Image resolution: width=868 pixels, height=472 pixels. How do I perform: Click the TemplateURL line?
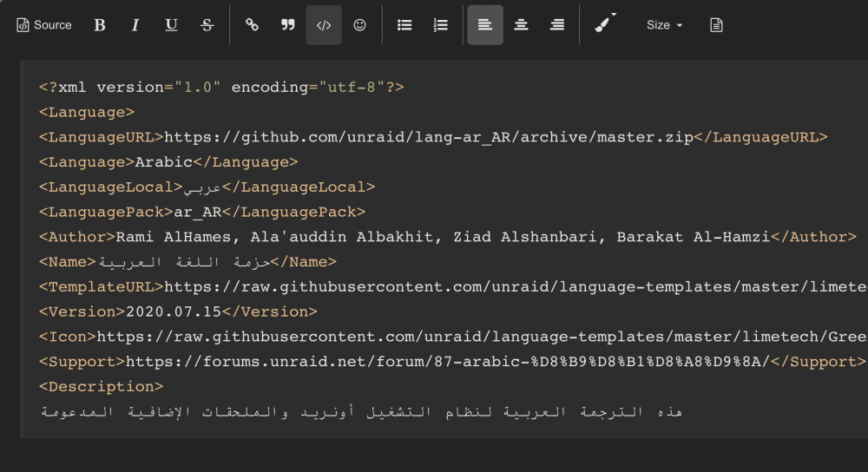(x=453, y=287)
